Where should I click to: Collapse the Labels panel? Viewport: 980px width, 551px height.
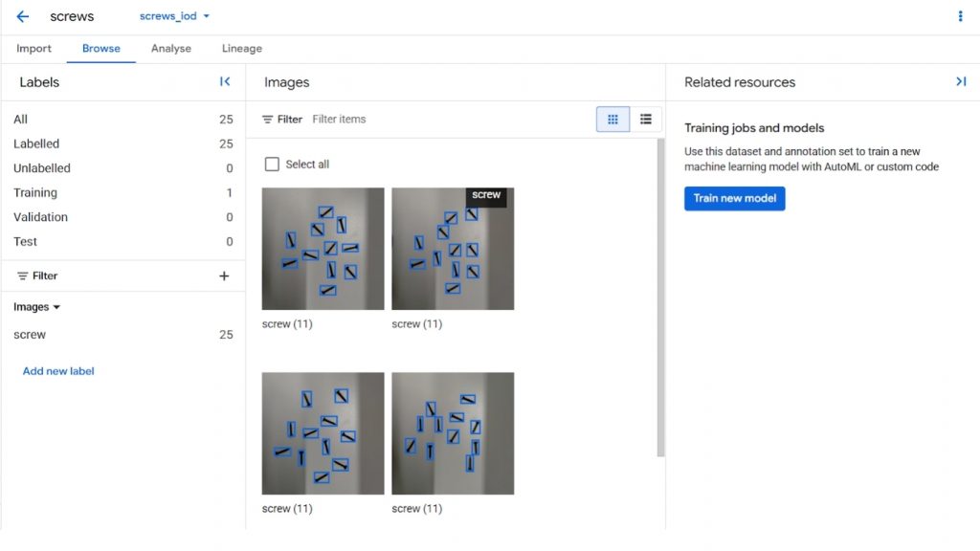point(225,82)
